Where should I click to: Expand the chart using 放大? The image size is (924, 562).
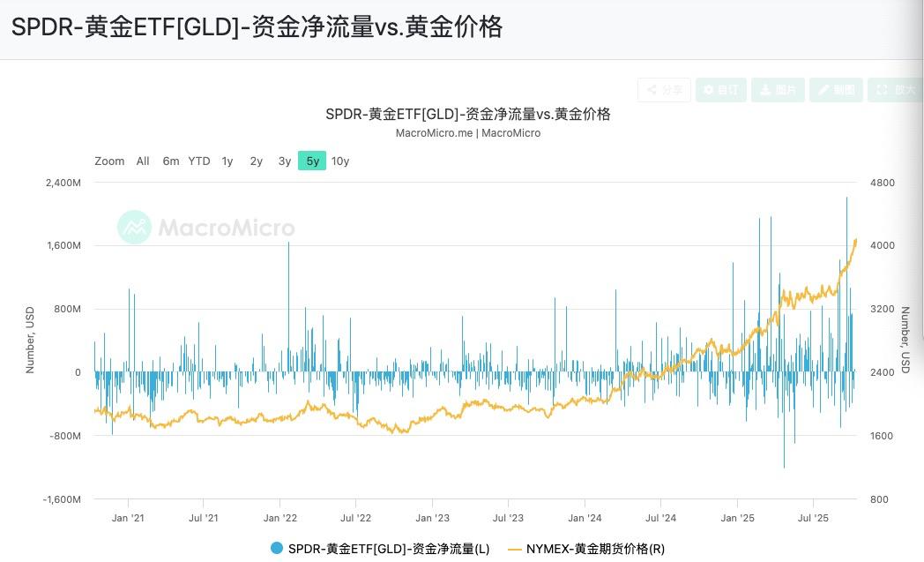click(x=892, y=89)
